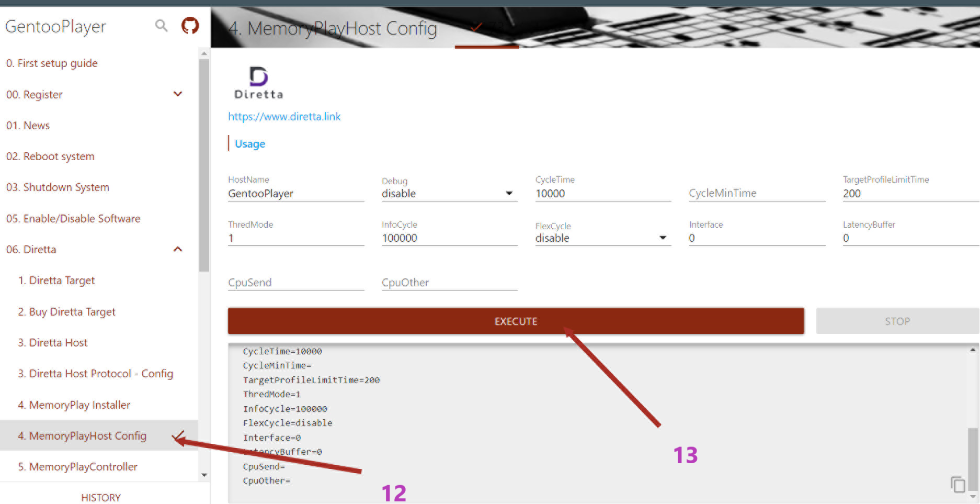Open 3. Diretta Host Protocol - Config
The image size is (980, 504).
96,374
